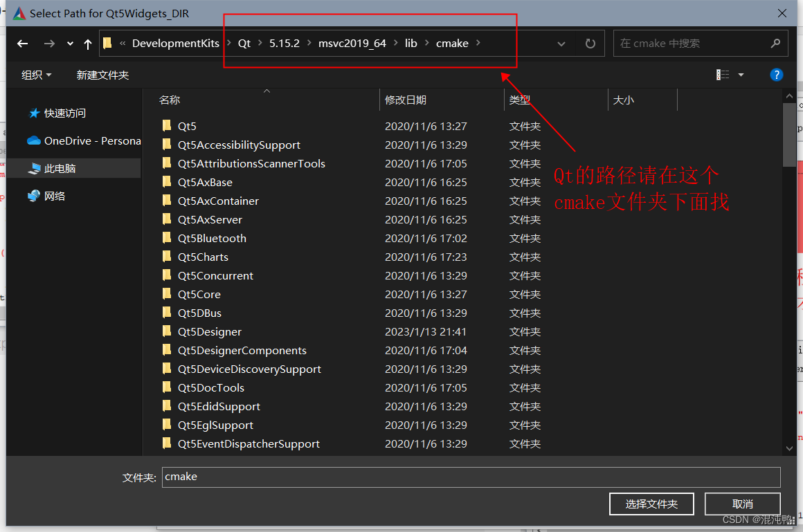Open help with question mark icon

click(777, 75)
